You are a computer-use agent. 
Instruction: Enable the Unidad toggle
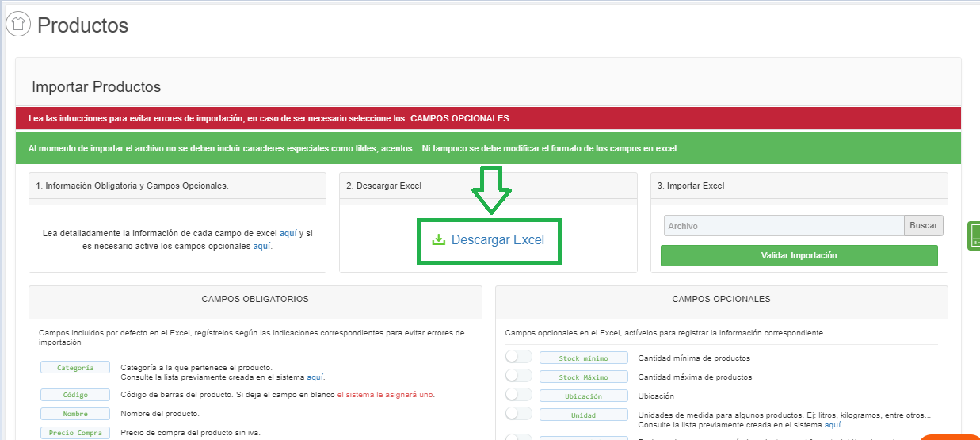tap(519, 414)
